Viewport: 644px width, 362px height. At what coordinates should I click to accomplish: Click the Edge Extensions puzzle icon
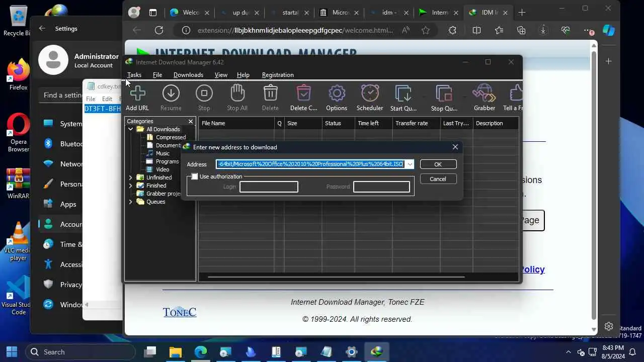452,30
